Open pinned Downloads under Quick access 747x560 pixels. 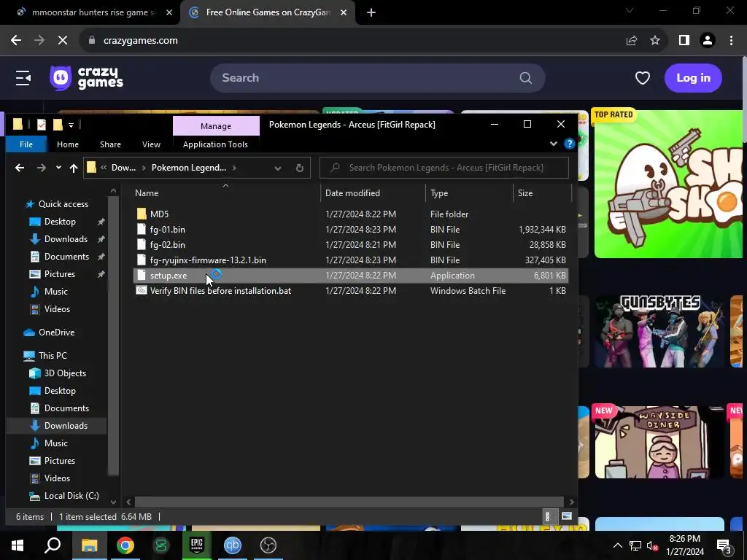(x=66, y=239)
